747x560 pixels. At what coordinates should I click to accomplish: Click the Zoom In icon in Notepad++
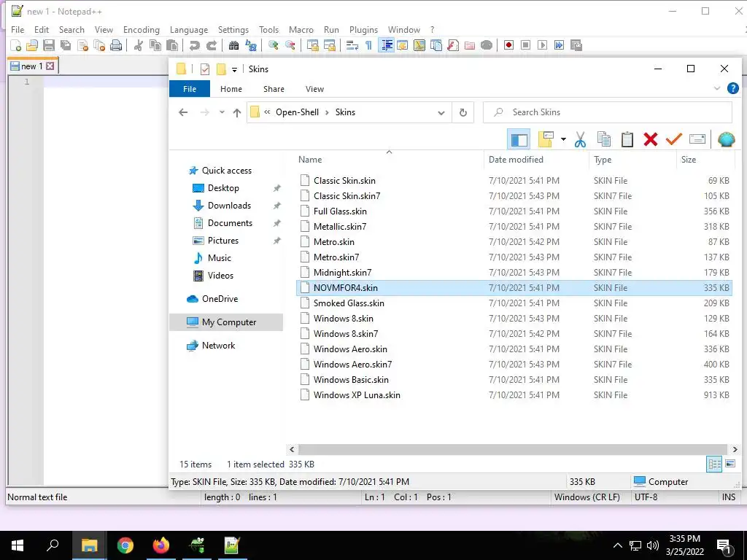[x=274, y=45]
